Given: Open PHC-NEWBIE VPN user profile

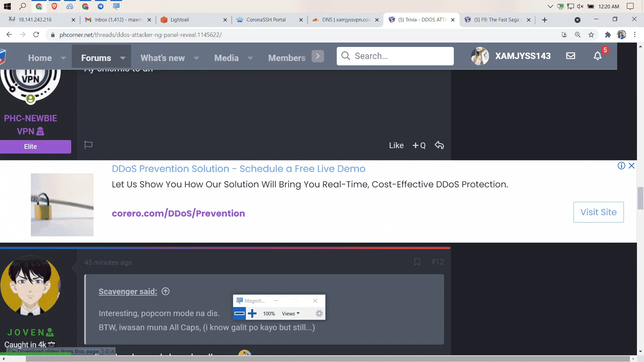Looking at the screenshot, I should click(30, 124).
